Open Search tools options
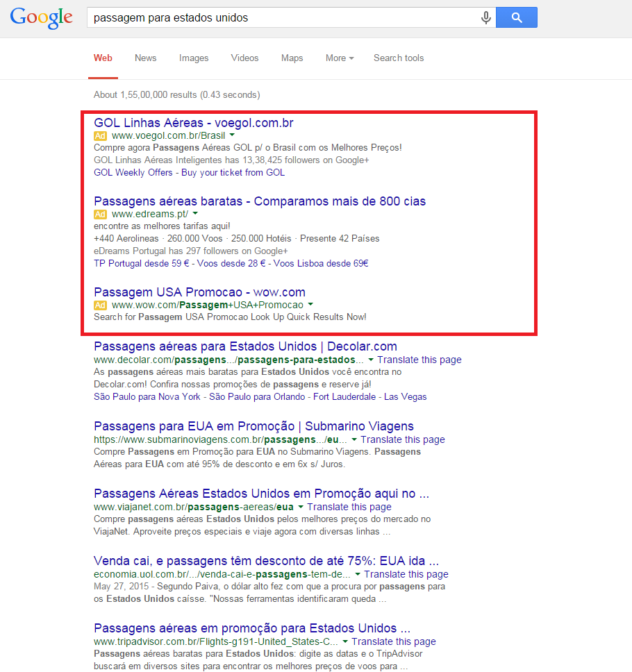Image resolution: width=632 pixels, height=672 pixels. pos(399,58)
